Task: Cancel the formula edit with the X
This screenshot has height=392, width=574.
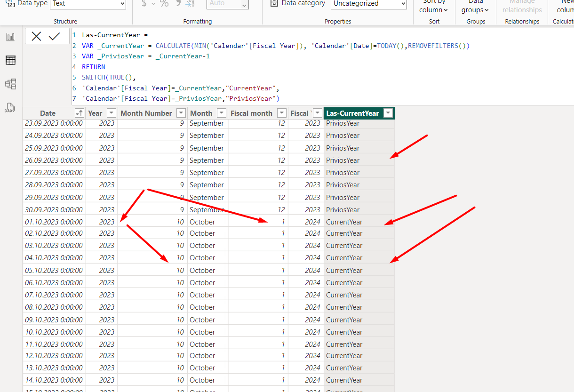Action: tap(36, 37)
